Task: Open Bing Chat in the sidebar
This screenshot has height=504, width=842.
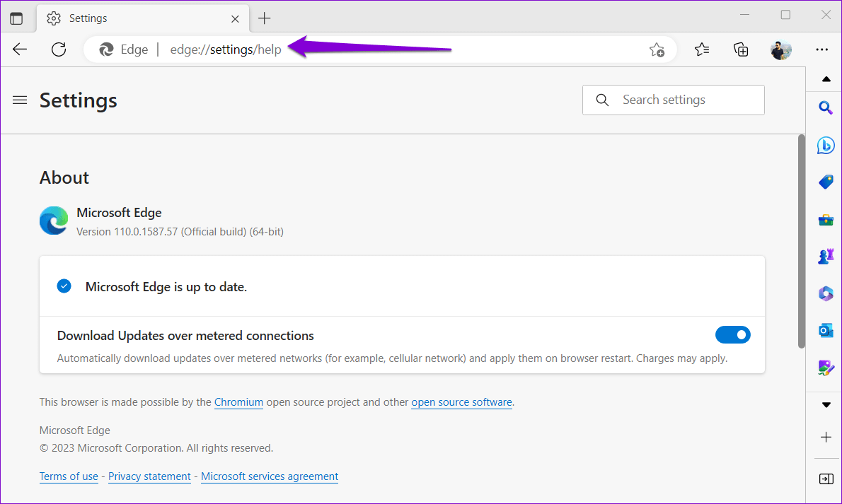Action: pyautogui.click(x=826, y=145)
